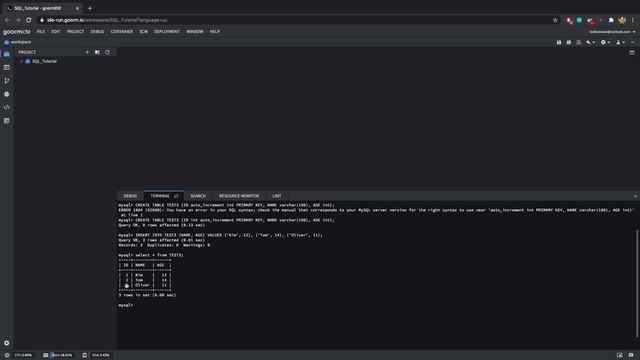640x360 pixels.
Task: Open the user collaboration dropdown in toolbar
Action: point(620,42)
